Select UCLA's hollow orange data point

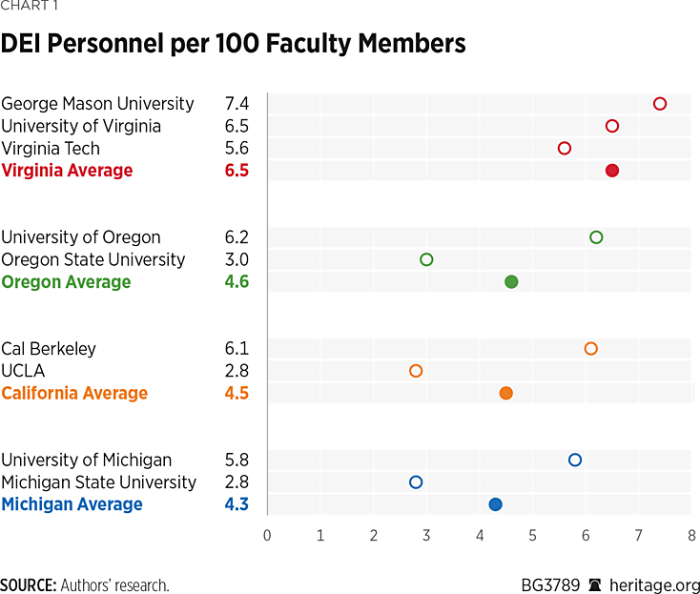[x=416, y=371]
